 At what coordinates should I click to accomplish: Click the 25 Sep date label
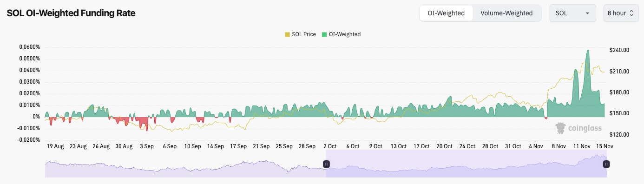coord(284,146)
